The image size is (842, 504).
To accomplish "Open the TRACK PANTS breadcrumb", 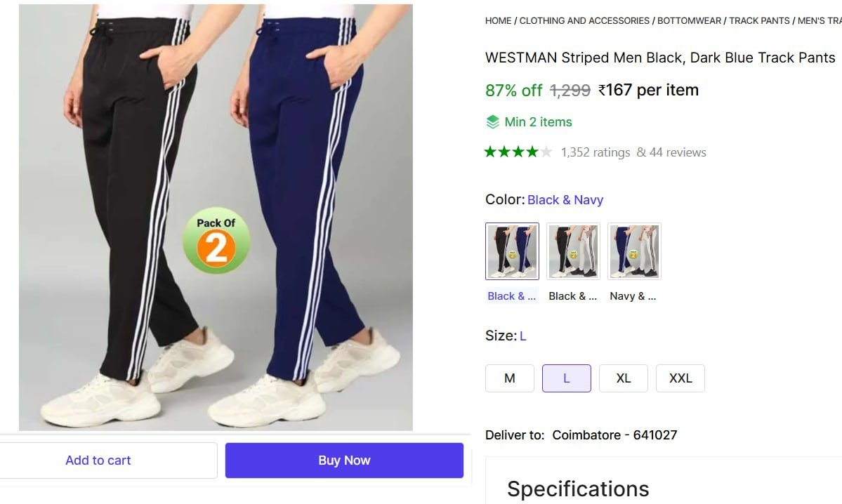I will tap(757, 20).
